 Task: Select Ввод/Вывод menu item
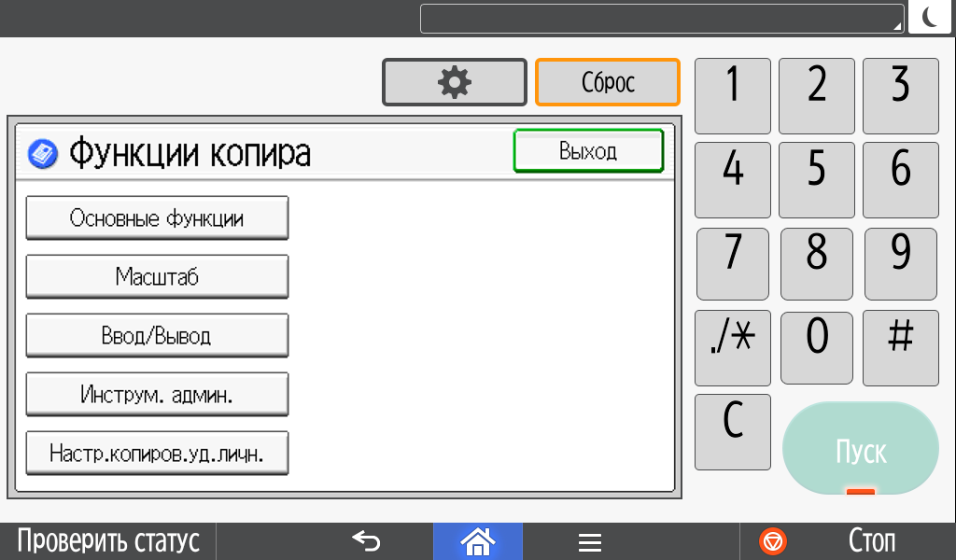157,336
